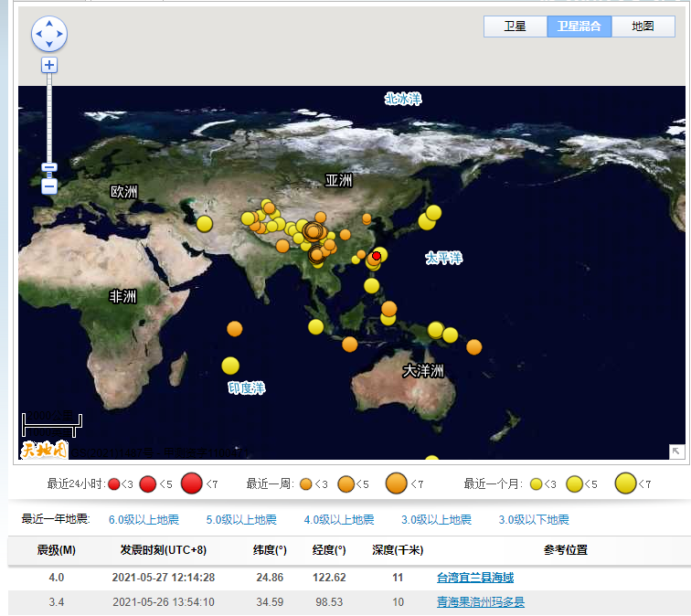
Task: Open the 青海果洛州玛多县 location link
Action: 481,602
